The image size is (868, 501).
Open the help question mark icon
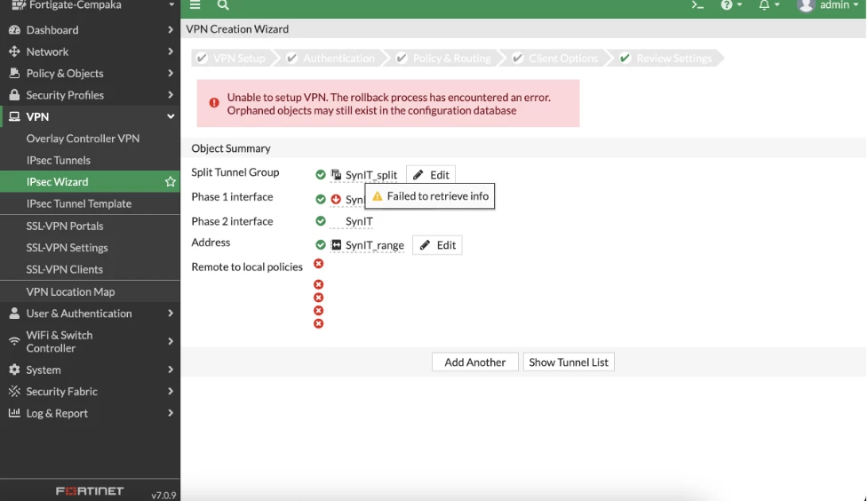[726, 5]
